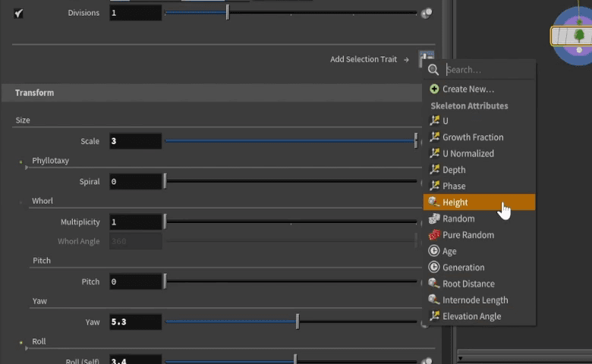
Task: Click the trait icon right of Divisions slider
Action: [427, 13]
